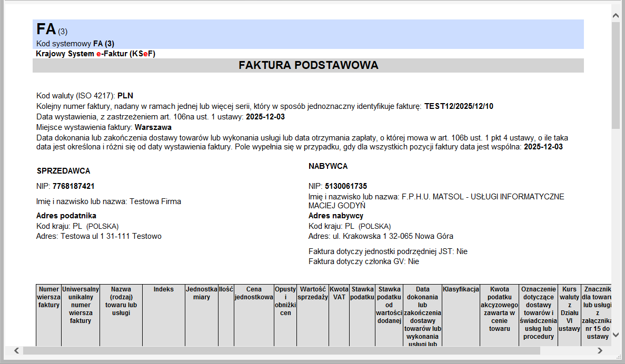The height and width of the screenshot is (364, 625).
Task: Click the 'Jednostka miary' column header
Action: pos(201,293)
